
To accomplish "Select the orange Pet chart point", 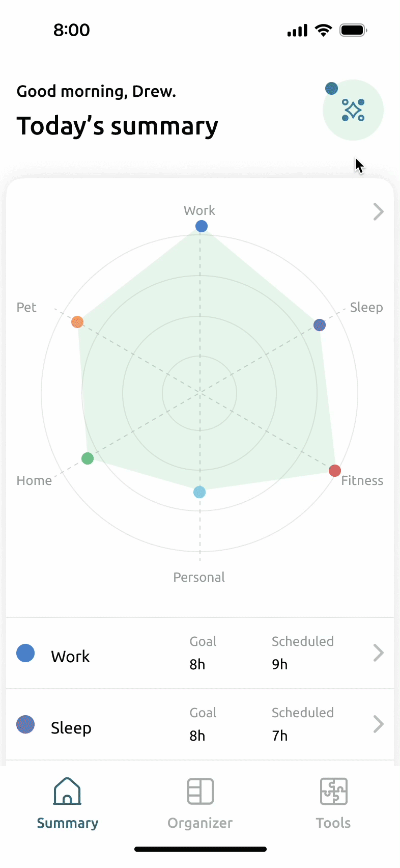I will [77, 322].
